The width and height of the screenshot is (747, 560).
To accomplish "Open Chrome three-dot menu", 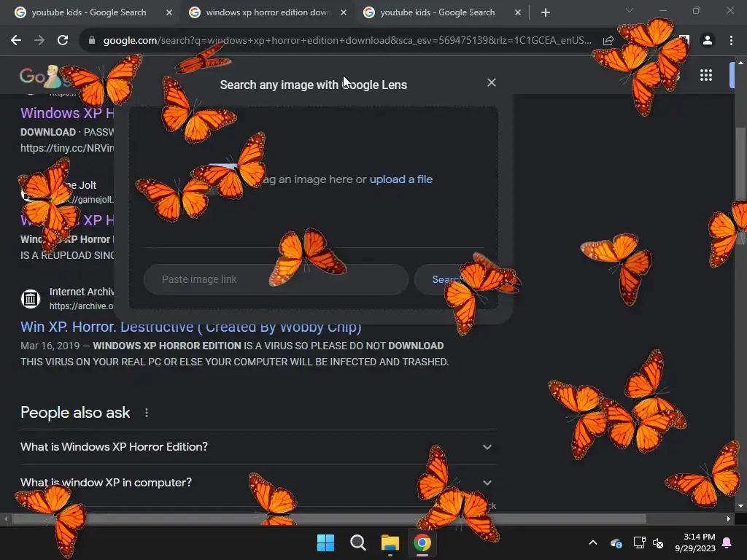I will pyautogui.click(x=731, y=41).
